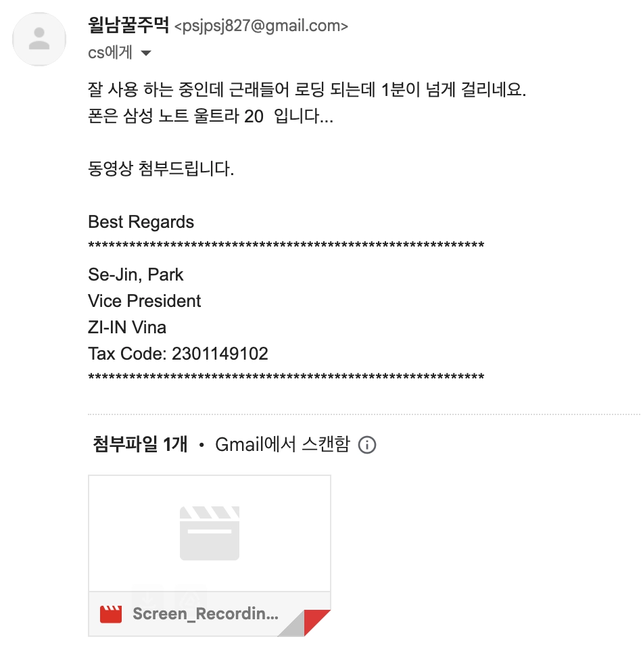Click the Gmail에서 스캔함 scanned label
The height and width of the screenshot is (672, 641).
pos(283,444)
